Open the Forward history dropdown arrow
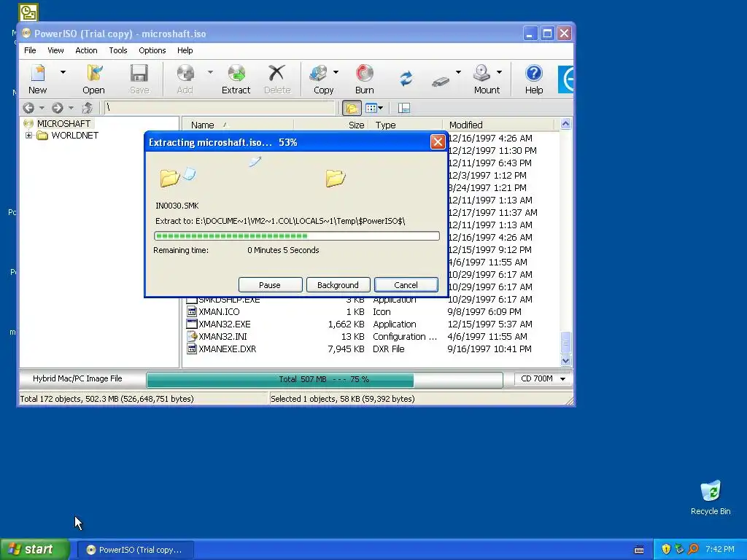747x560 pixels. [x=71, y=108]
